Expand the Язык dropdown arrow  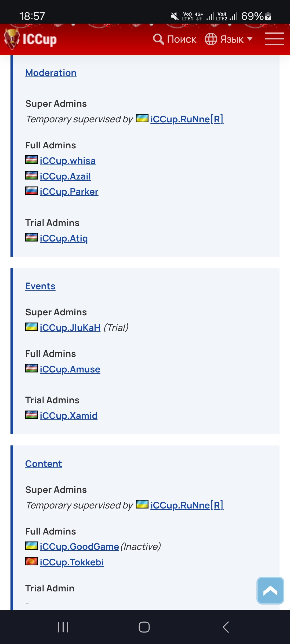click(250, 39)
